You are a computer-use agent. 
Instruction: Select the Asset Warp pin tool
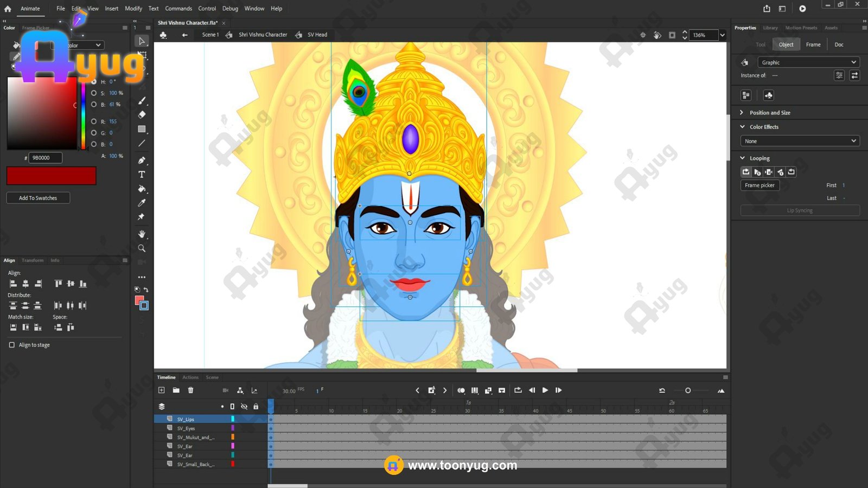(142, 216)
